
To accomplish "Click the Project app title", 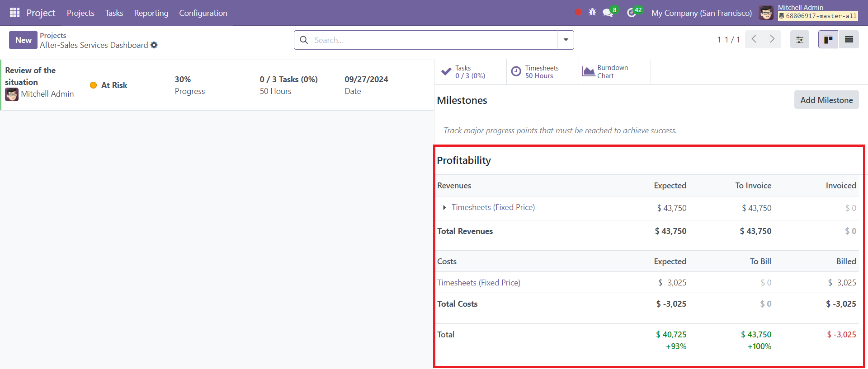I will pos(41,13).
